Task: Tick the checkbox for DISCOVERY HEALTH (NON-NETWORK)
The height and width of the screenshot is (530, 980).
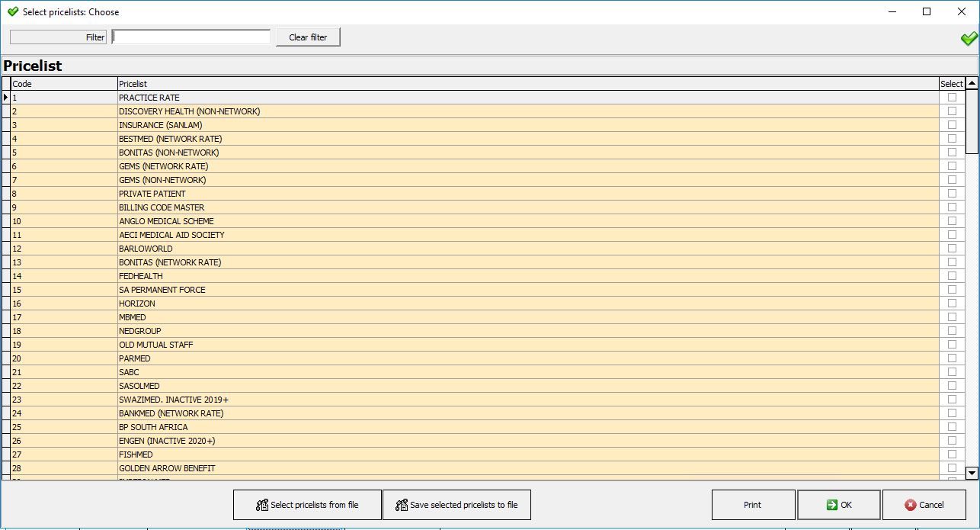Action: (x=952, y=111)
